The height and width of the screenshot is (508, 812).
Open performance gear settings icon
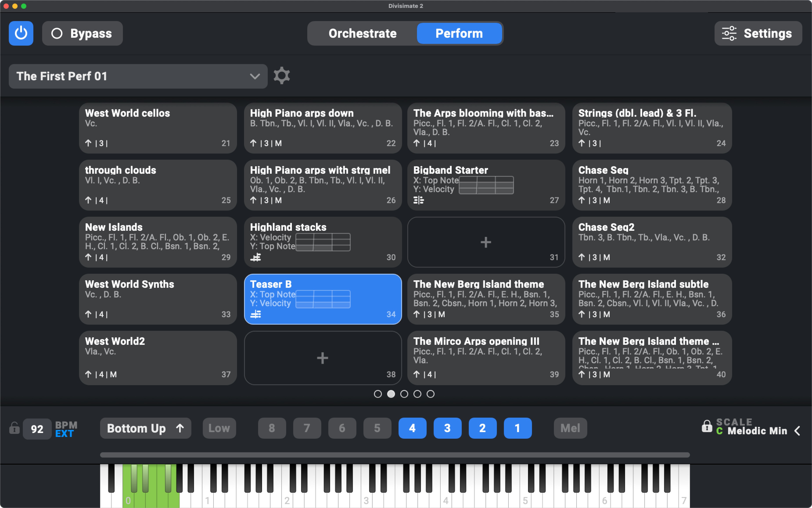[x=282, y=76]
